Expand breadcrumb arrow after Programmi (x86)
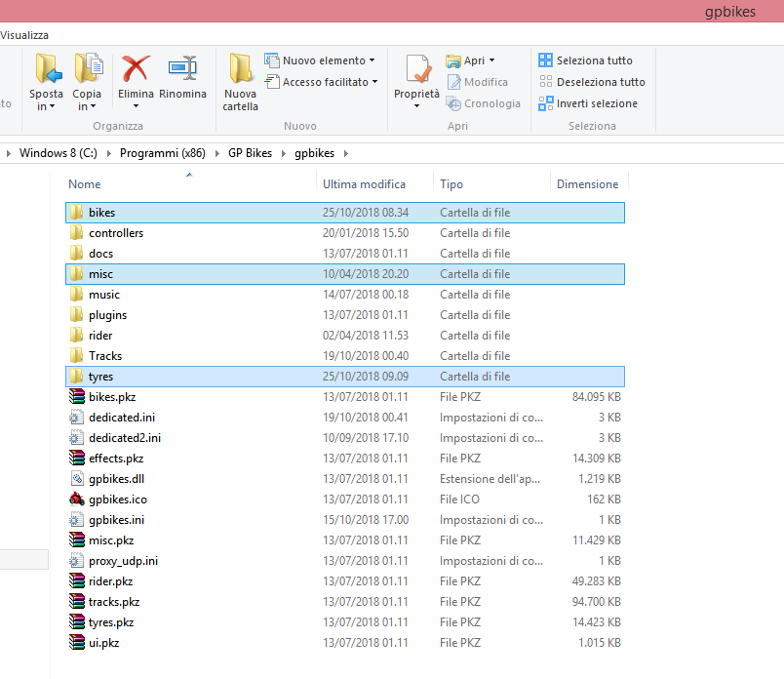784x679 pixels. (x=217, y=153)
